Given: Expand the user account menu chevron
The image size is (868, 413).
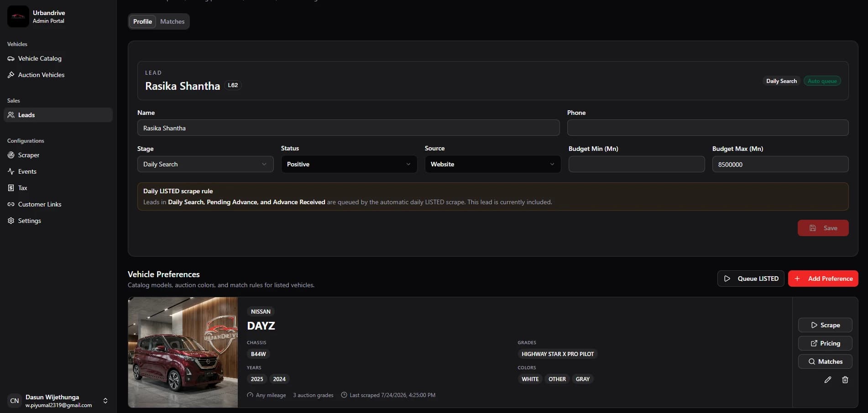Looking at the screenshot, I should coord(105,401).
